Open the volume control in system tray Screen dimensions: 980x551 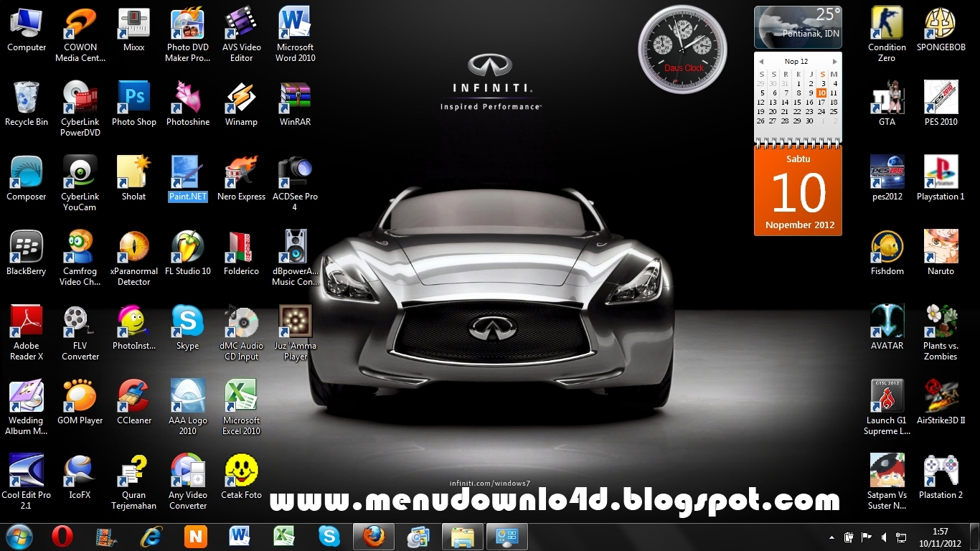tap(883, 537)
